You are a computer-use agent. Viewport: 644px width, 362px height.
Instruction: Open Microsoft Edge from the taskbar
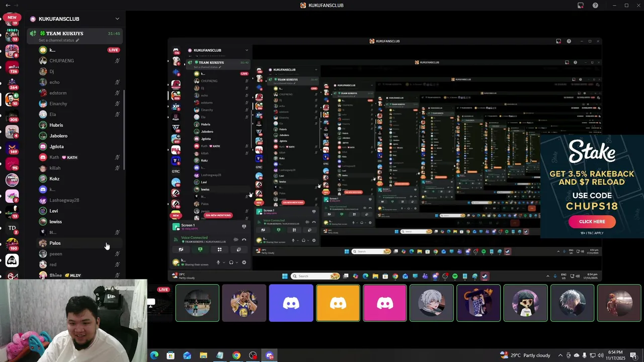pyautogui.click(x=154, y=355)
